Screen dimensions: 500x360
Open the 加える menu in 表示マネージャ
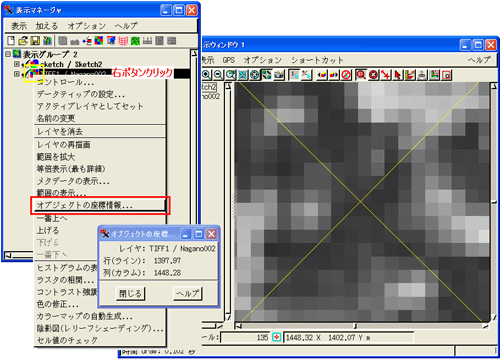[47, 26]
